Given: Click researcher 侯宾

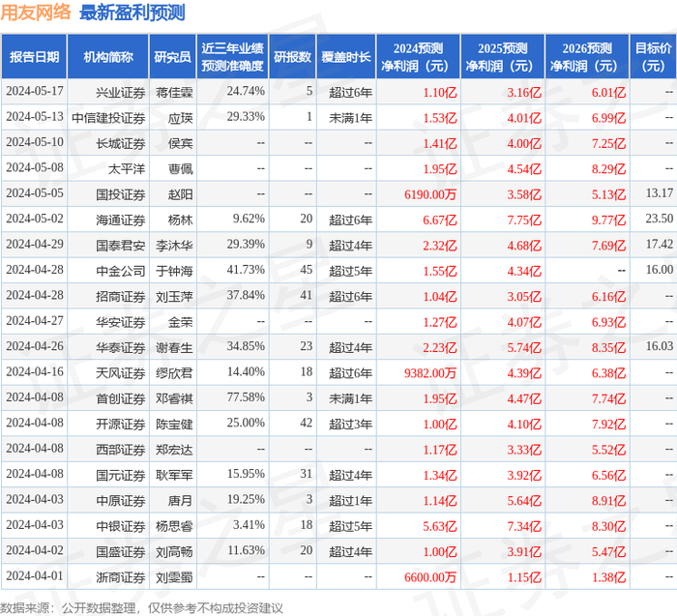Looking at the screenshot, I should click(x=181, y=143).
